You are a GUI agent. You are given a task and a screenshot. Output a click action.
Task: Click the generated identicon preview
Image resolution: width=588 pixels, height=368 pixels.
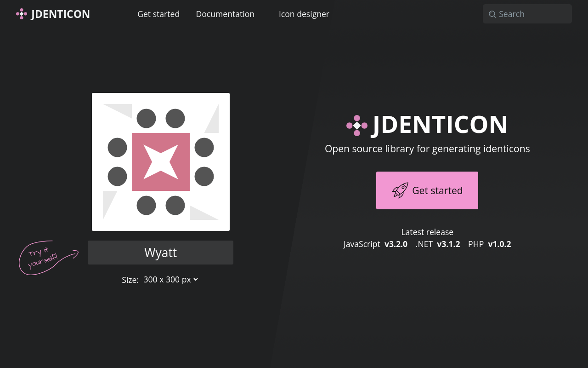point(161,162)
